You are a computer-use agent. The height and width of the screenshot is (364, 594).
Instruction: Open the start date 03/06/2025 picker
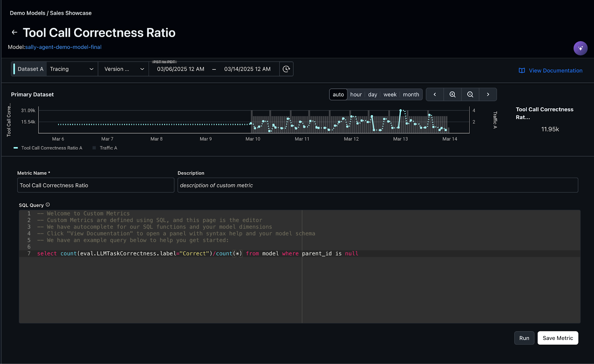[180, 69]
